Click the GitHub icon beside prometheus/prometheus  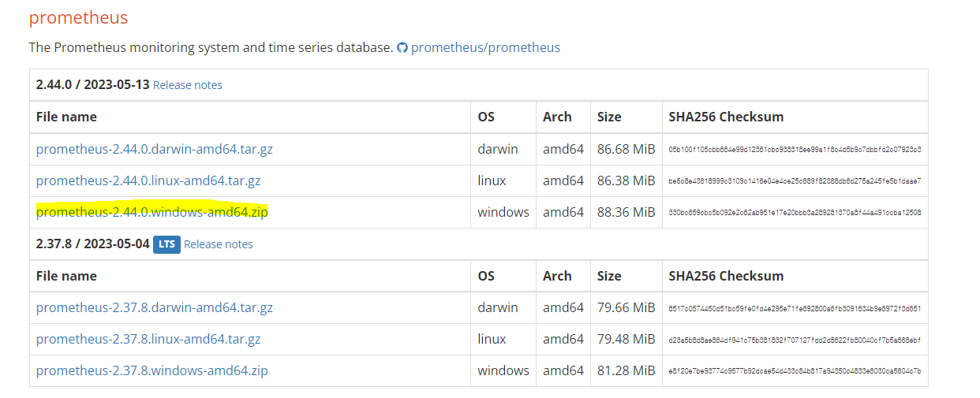(402, 48)
